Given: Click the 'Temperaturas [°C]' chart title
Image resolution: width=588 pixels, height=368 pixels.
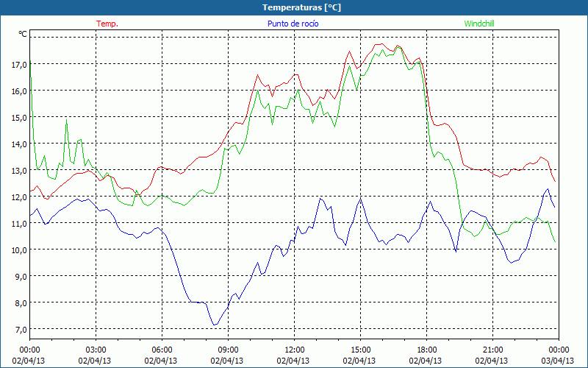Looking at the screenshot, I should tap(301, 7).
